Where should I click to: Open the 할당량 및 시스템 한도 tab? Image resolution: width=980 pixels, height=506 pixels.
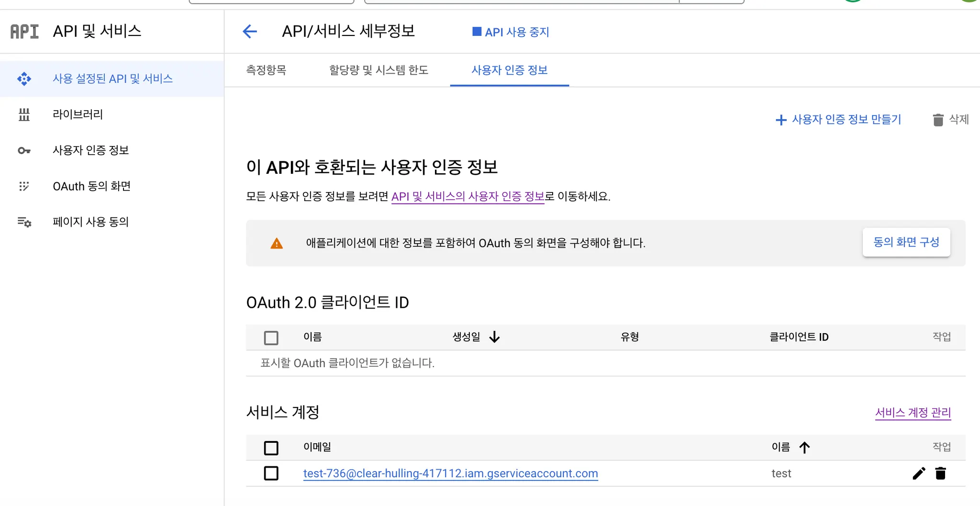(379, 70)
